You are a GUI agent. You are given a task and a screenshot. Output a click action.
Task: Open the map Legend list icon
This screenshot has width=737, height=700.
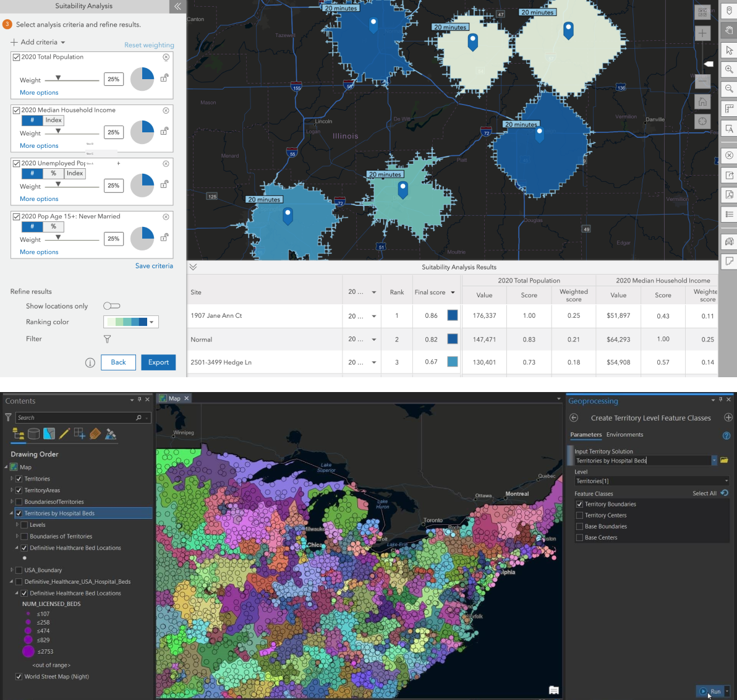point(728,215)
